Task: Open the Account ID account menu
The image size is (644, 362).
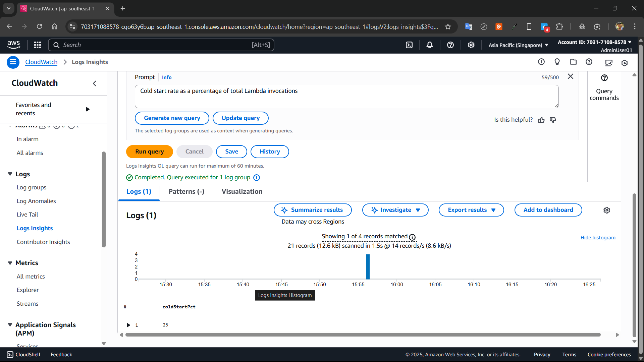Action: tap(595, 42)
